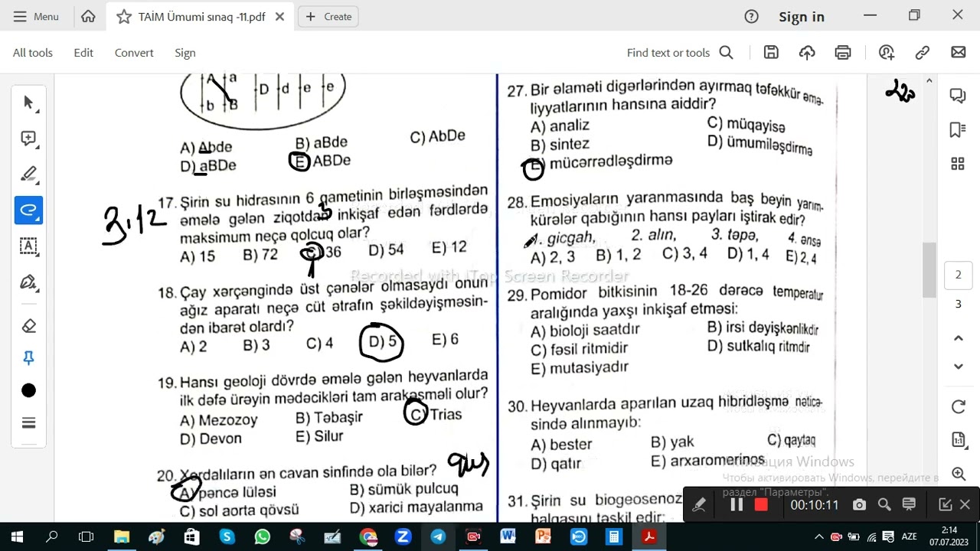Click the current page number field

tap(958, 275)
